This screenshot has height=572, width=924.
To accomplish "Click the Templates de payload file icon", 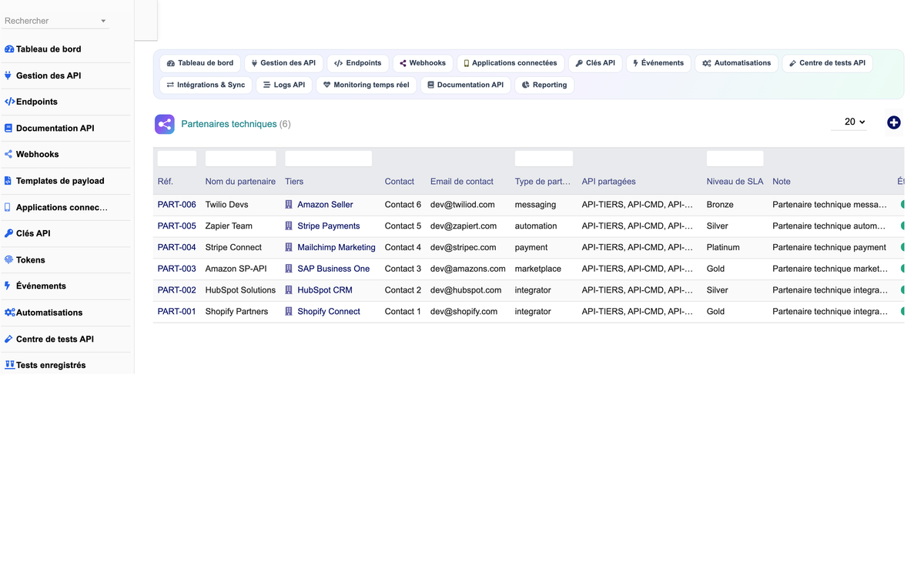I will tap(8, 181).
